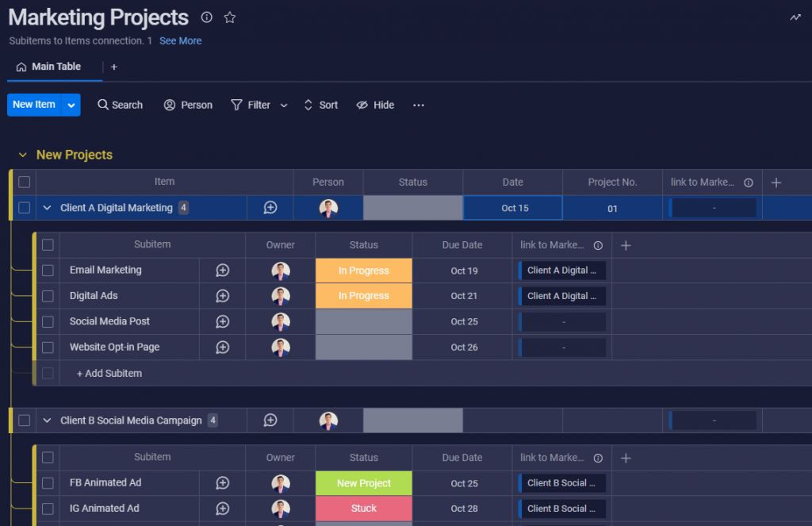Click + Add Subitem under Client A
This screenshot has width=812, height=526.
109,374
